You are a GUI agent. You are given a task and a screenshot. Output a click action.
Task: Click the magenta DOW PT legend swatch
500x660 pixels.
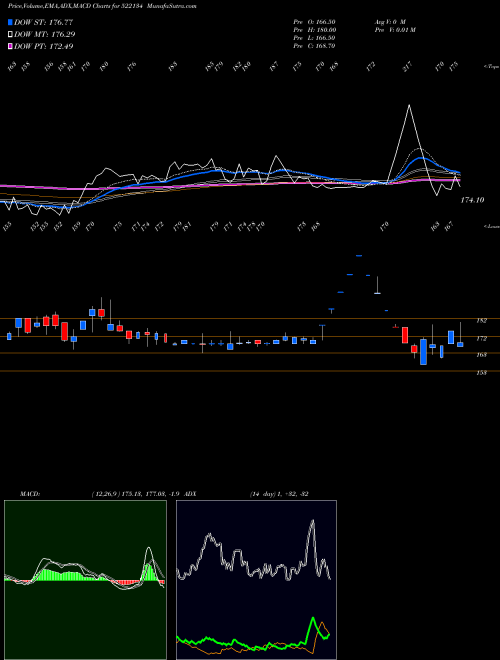click(10, 46)
